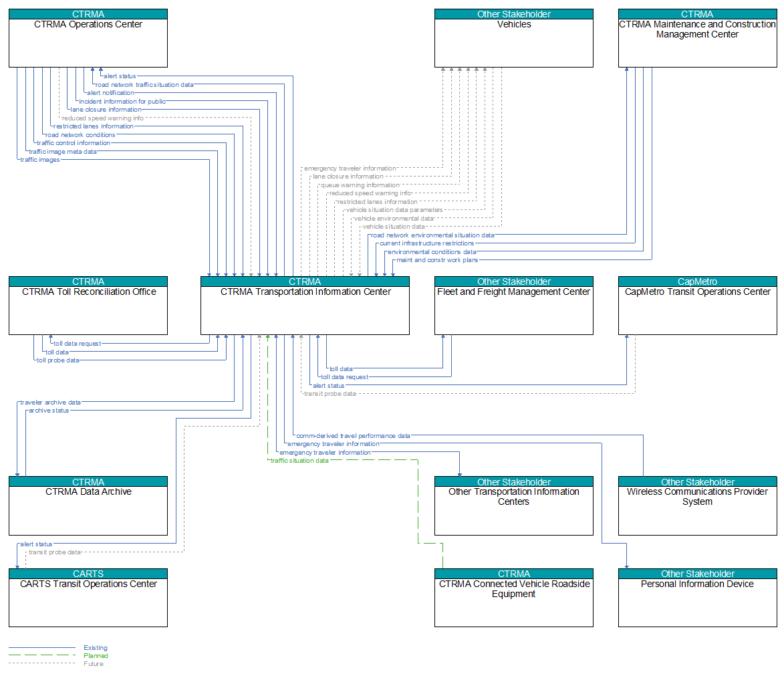
Task: Click the 'Existing' legend entry
Action: coord(96,647)
